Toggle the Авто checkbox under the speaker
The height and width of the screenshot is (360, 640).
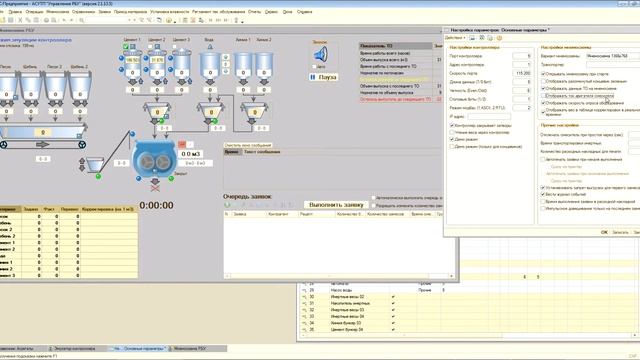[x=314, y=67]
